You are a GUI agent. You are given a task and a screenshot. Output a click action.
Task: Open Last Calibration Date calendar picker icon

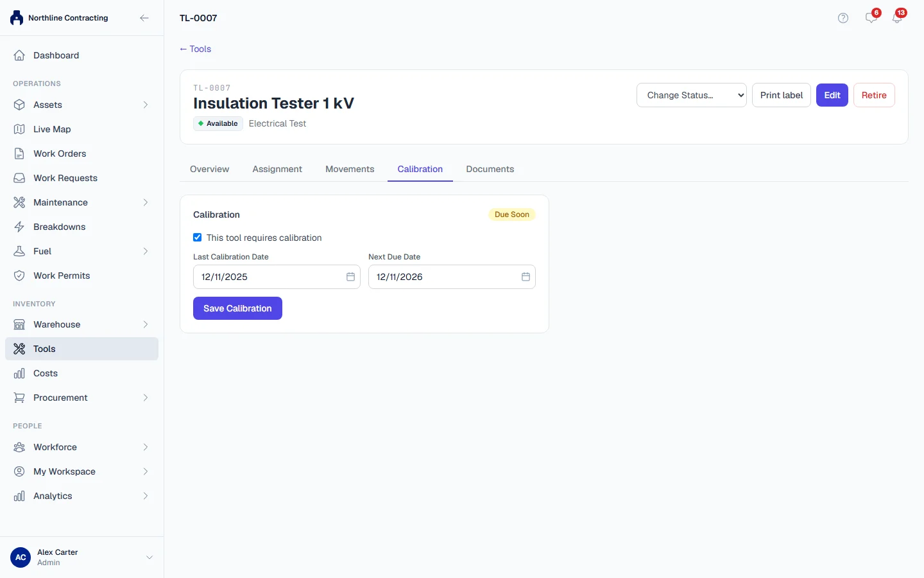pos(350,277)
